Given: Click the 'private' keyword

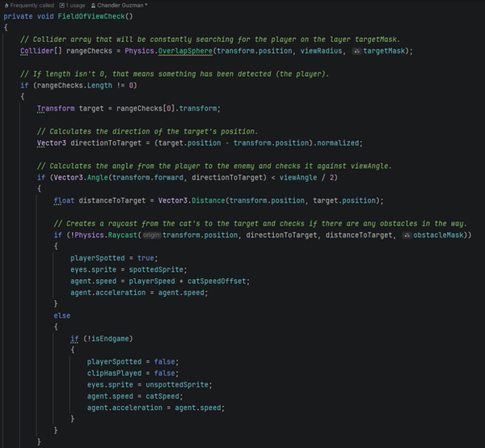Looking at the screenshot, I should [18, 16].
